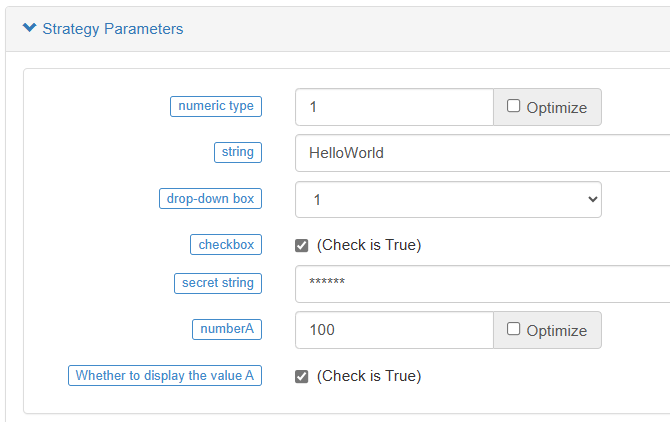This screenshot has height=422, width=670.
Task: Focus the numeric type input field
Action: click(x=394, y=107)
